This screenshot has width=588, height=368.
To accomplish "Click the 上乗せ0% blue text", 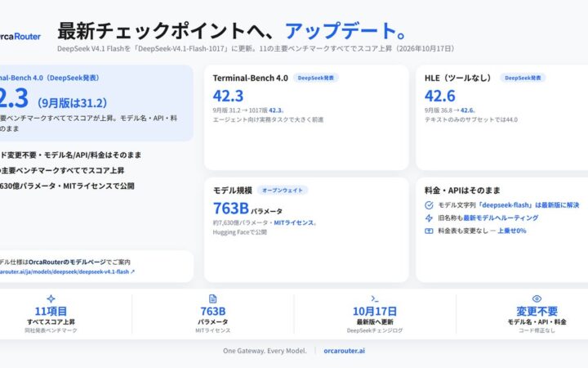I will tap(511, 231).
